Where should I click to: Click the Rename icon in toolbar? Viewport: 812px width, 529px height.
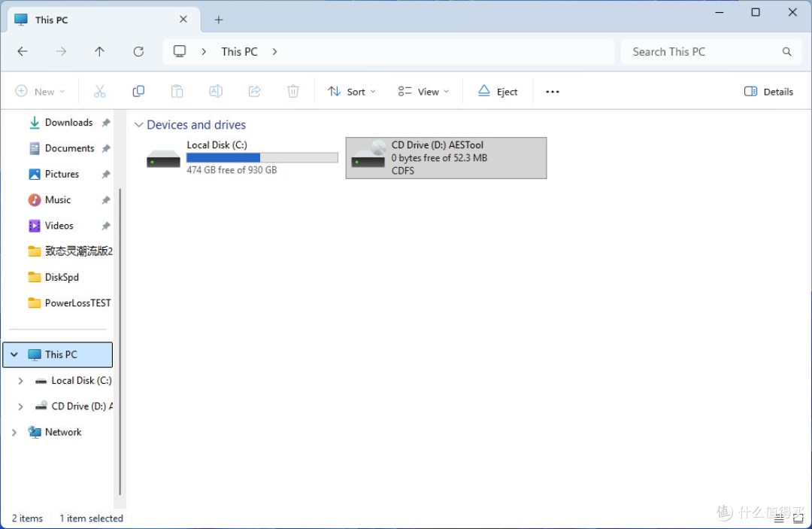coord(216,92)
